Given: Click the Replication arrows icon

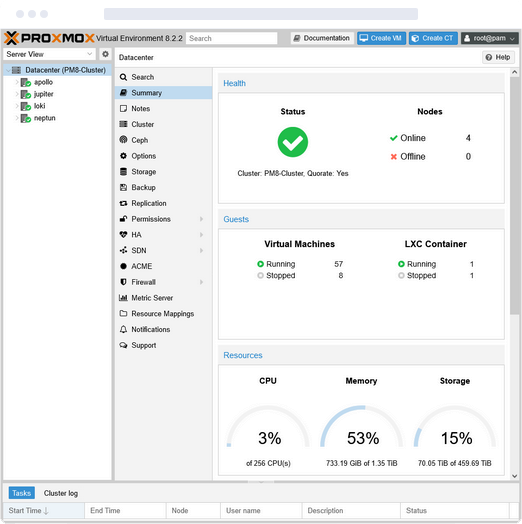Looking at the screenshot, I should (123, 203).
